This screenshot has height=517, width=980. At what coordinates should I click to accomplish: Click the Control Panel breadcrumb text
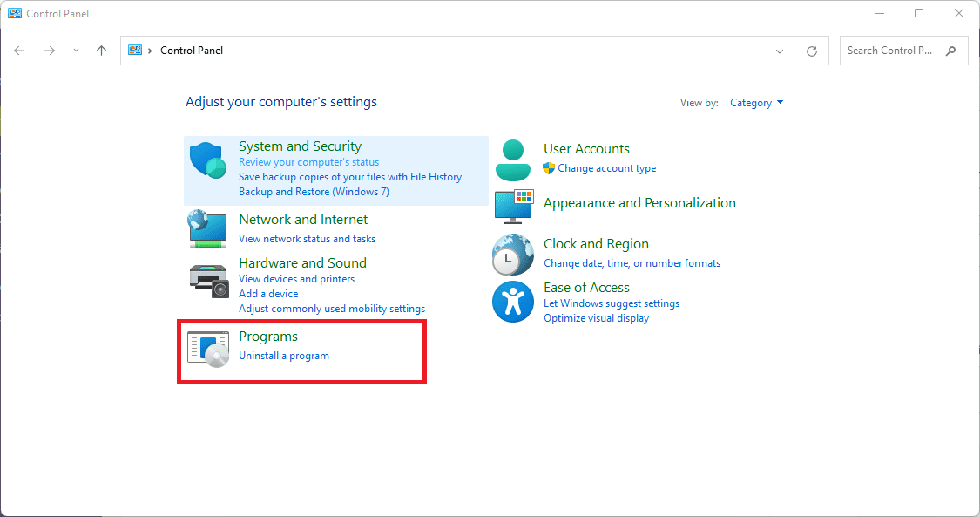click(x=192, y=51)
